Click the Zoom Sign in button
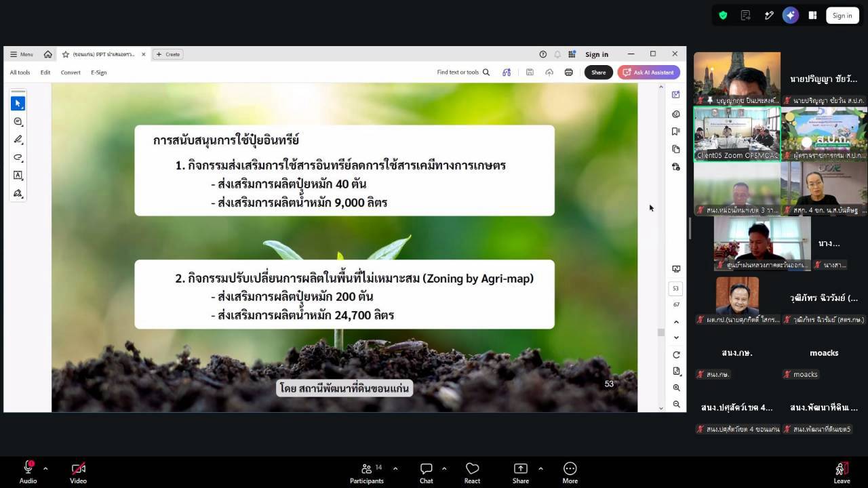Viewport: 868px width, 488px height. [x=842, y=15]
